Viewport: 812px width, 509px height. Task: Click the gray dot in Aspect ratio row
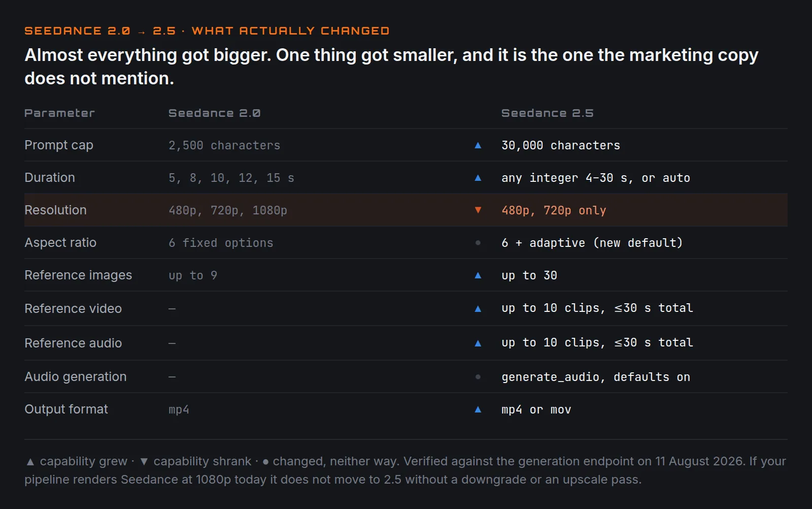pyautogui.click(x=478, y=243)
